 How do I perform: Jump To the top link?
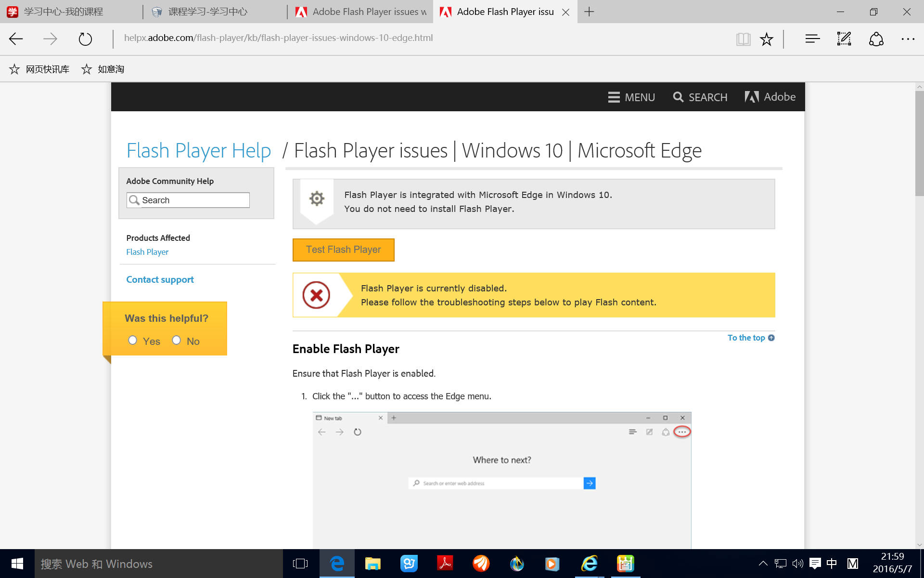coord(751,338)
